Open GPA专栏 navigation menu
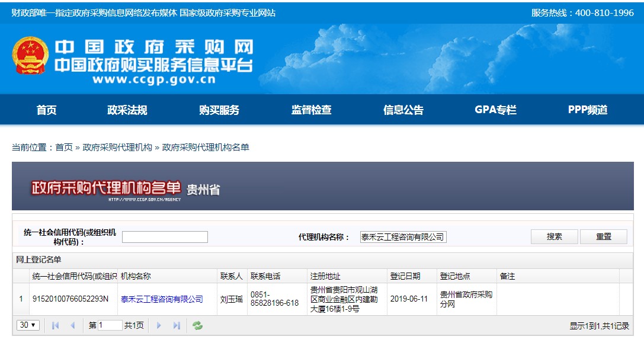 495,110
